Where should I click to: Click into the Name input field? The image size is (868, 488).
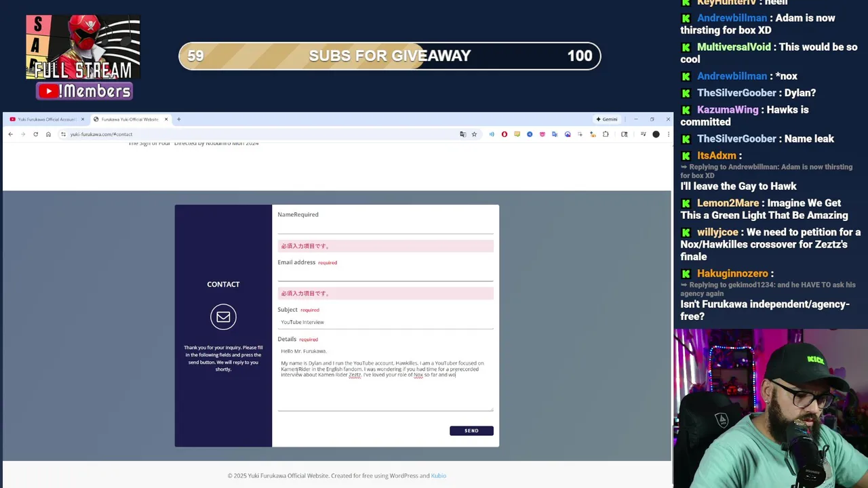pyautogui.click(x=385, y=226)
